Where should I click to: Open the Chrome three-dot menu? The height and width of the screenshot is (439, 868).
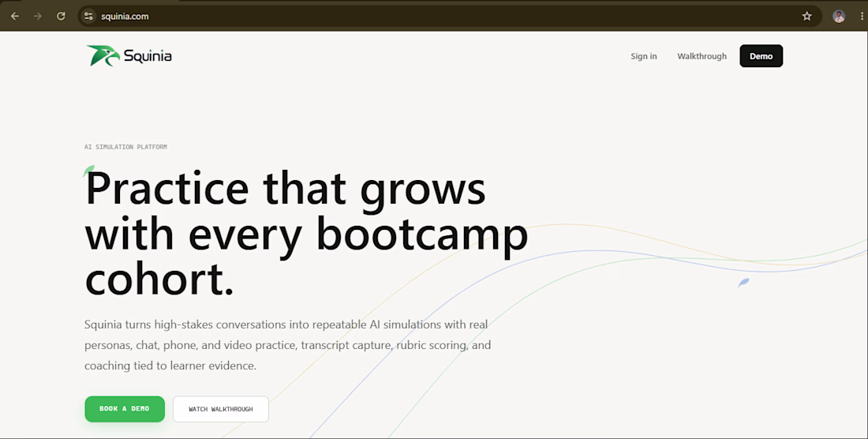click(x=862, y=16)
